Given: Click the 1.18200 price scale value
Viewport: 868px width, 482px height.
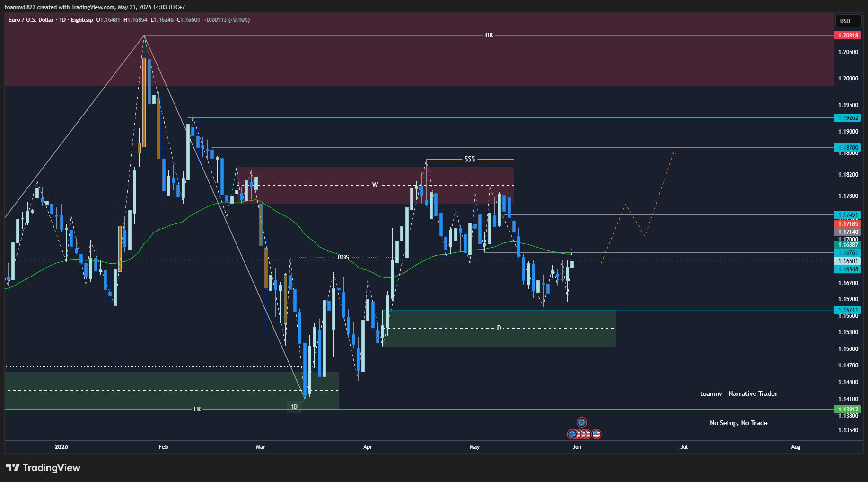Looking at the screenshot, I should [x=848, y=175].
